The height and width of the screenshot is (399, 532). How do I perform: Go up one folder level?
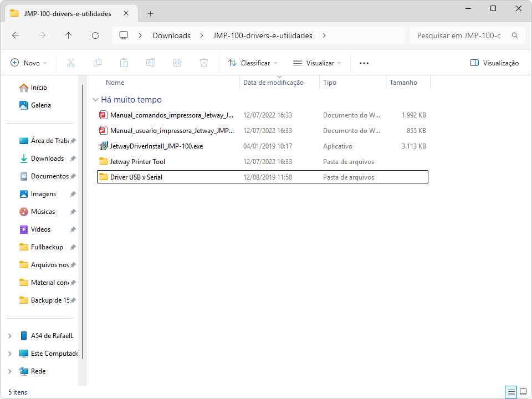69,35
